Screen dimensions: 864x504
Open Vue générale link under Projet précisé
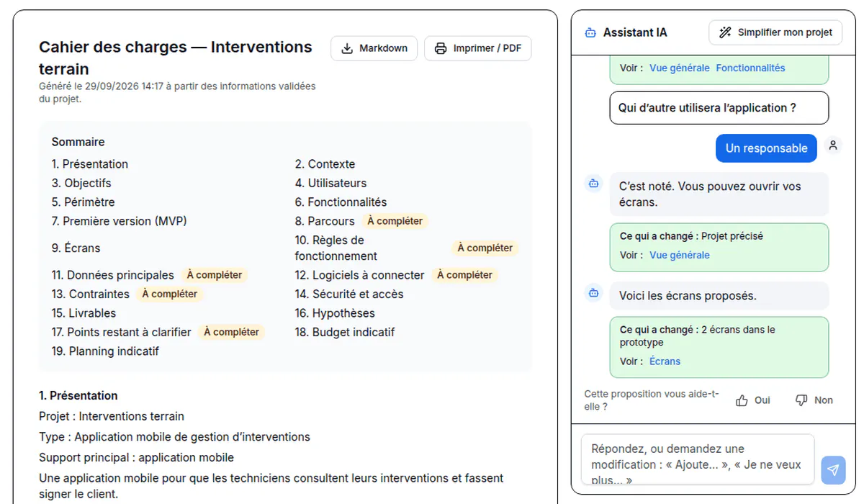click(x=680, y=255)
